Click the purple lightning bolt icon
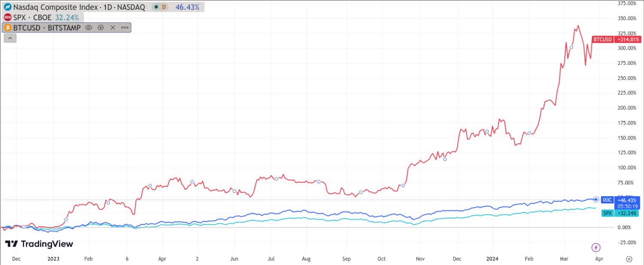Viewport: 644px width, 265px height. pos(596,247)
